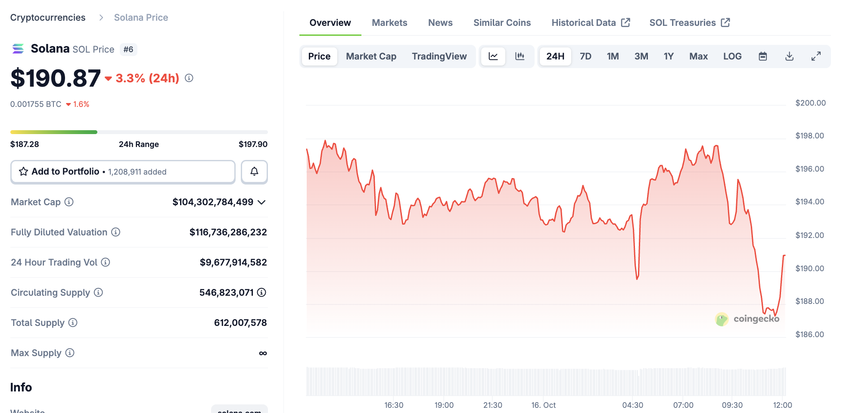
Task: Click the 24h Range progress bar
Action: (139, 132)
